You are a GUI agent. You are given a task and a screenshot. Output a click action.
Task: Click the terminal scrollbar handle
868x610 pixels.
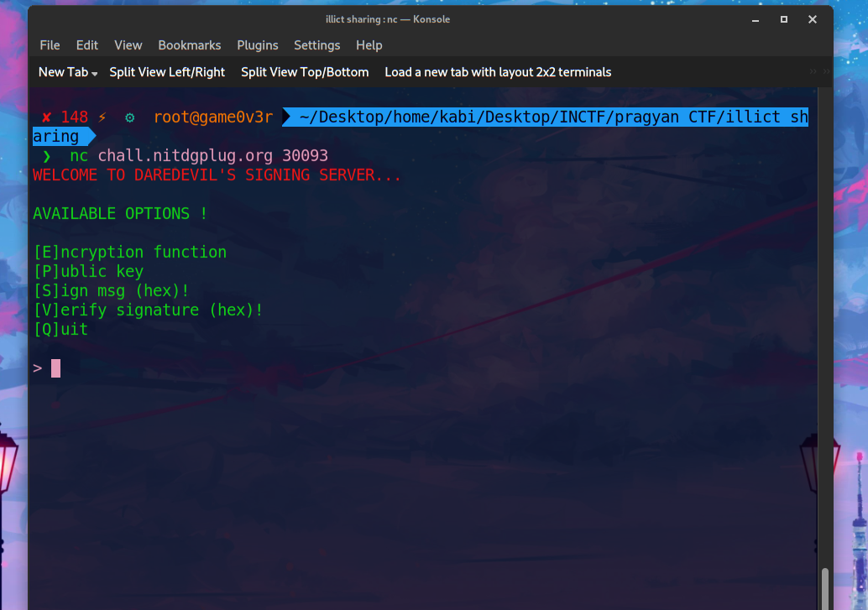825,588
